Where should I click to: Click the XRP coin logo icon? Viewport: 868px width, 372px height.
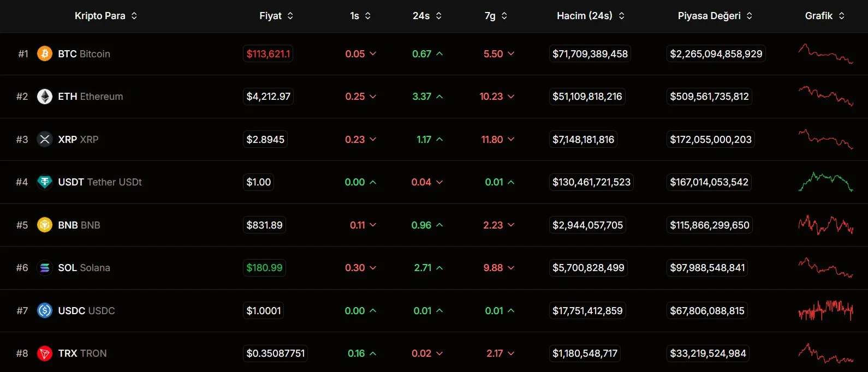click(x=45, y=139)
